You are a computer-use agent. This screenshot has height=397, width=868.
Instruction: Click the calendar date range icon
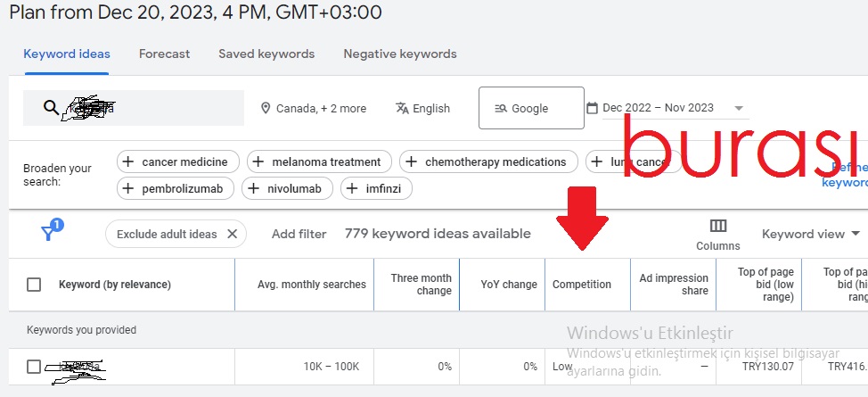[x=592, y=108]
